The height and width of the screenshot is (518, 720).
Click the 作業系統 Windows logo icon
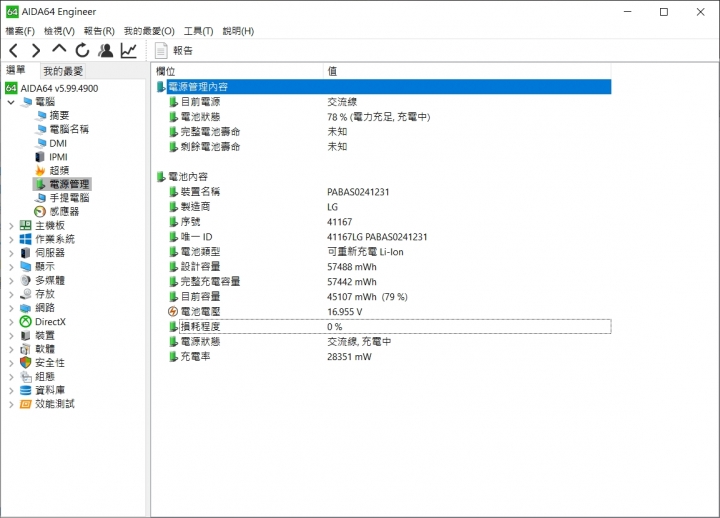(x=26, y=239)
